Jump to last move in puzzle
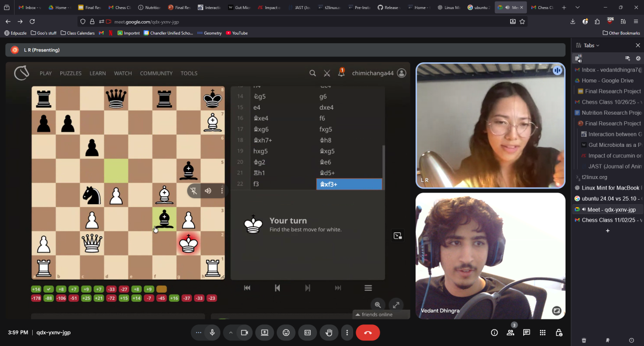 click(338, 288)
